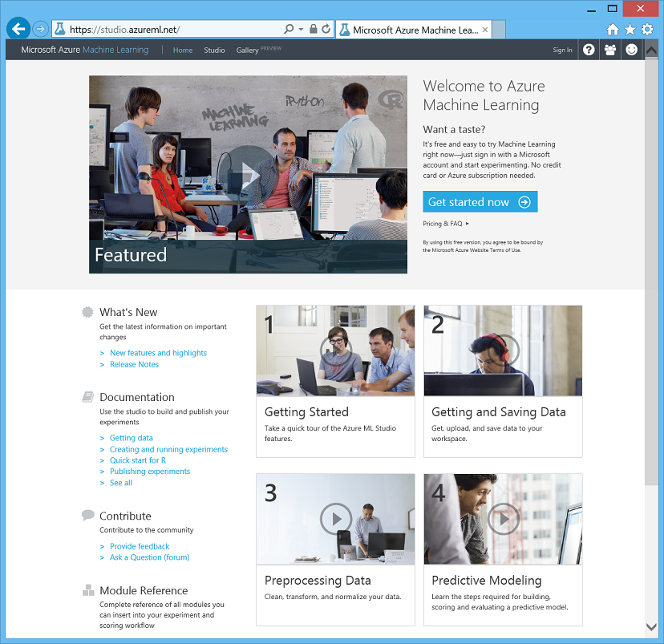
Task: Maximize the browser window
Action: tap(613, 9)
